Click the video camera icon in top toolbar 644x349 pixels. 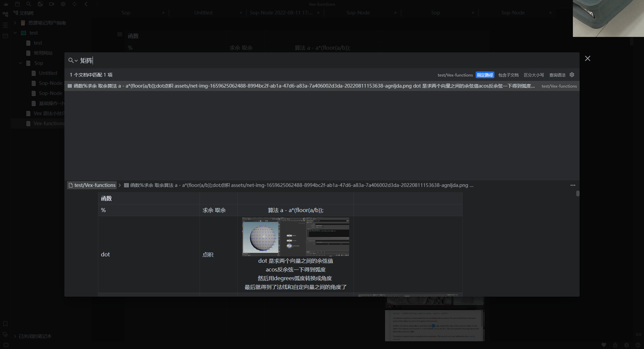[x=52, y=4]
